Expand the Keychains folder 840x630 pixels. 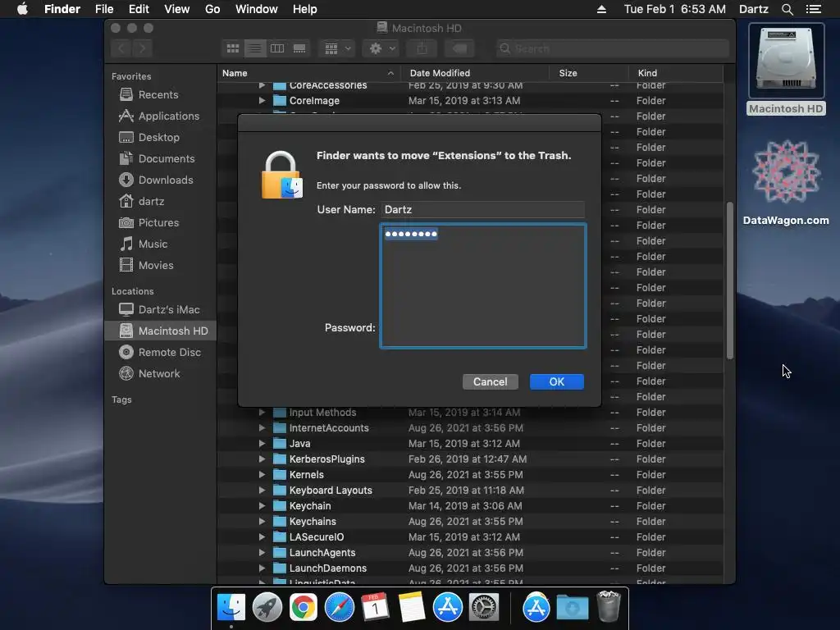(262, 521)
